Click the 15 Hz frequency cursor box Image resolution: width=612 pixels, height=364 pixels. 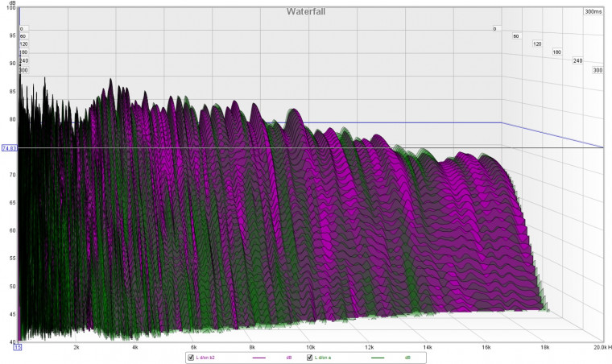(17, 347)
